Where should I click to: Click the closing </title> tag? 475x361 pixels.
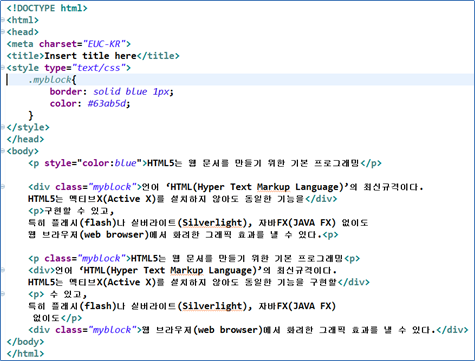[x=158, y=56]
